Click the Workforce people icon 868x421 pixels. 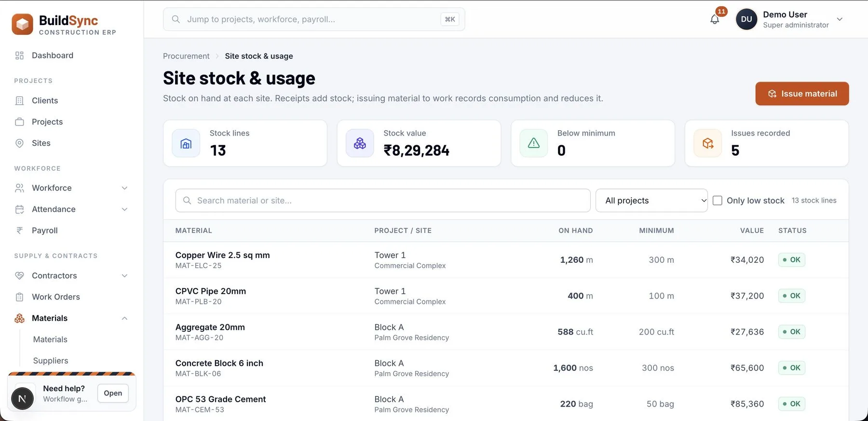(x=19, y=188)
